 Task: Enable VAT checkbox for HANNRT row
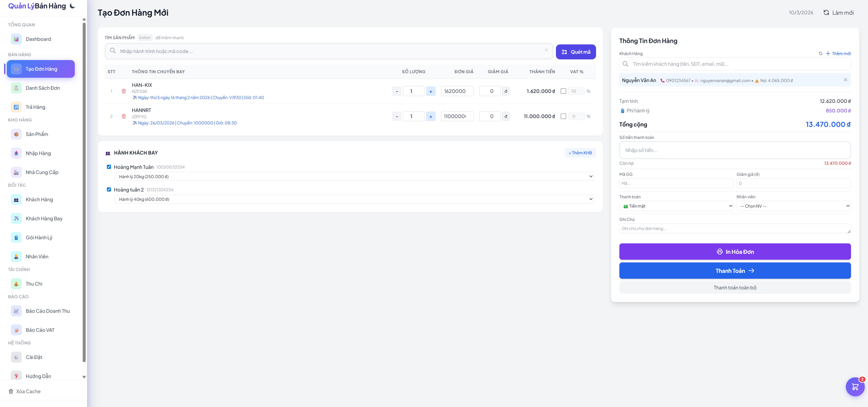coord(563,116)
